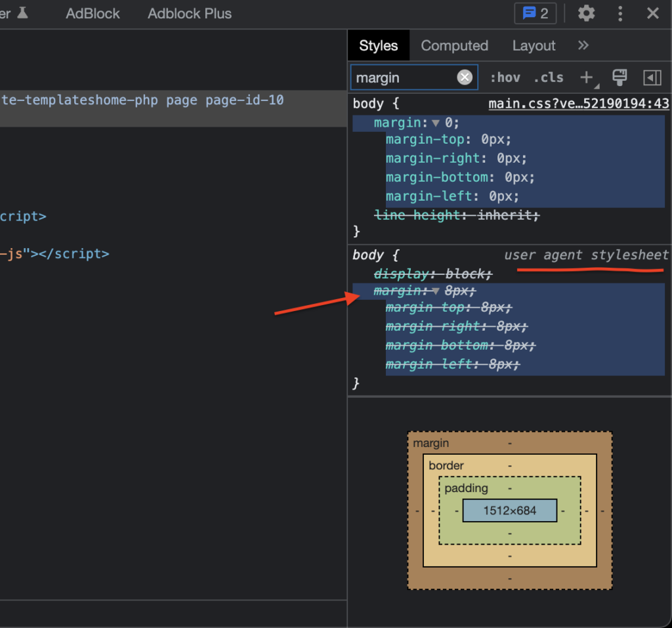
Task: Open DevTools settings gear
Action: point(586,13)
